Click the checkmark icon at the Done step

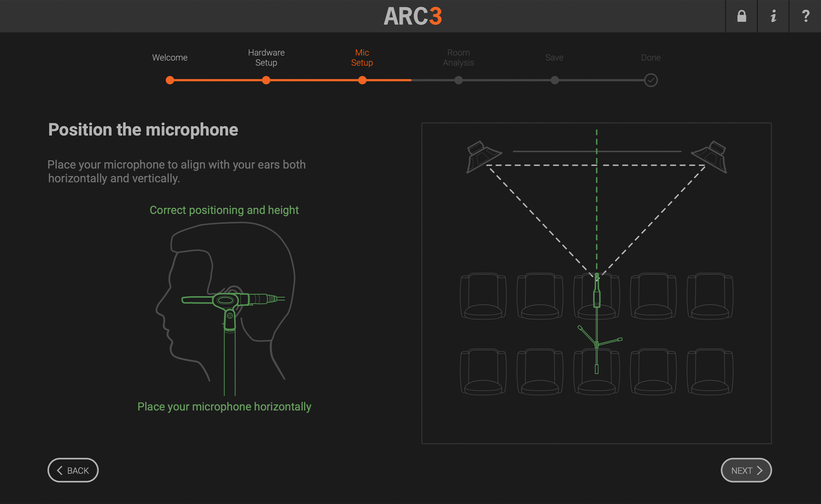(650, 80)
